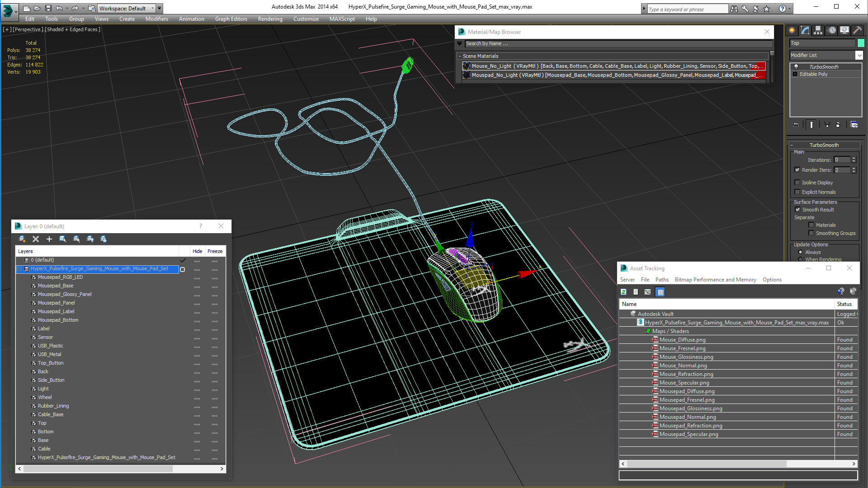Screen dimensions: 868x488
Task: Click the binoculars search icon
Action: coord(734,9)
